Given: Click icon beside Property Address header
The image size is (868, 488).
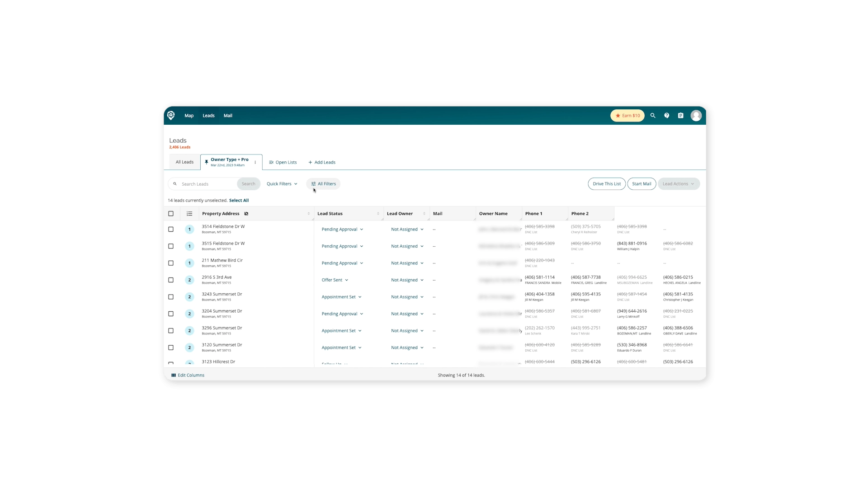Looking at the screenshot, I should (246, 214).
